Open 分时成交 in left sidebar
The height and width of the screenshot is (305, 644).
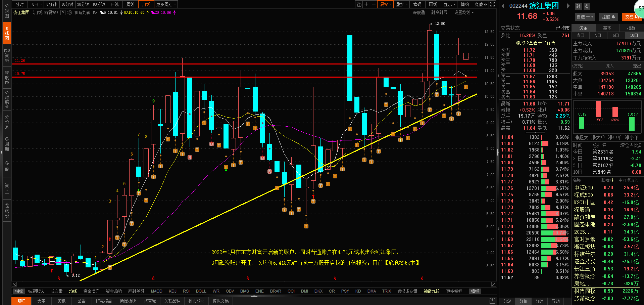(7, 99)
